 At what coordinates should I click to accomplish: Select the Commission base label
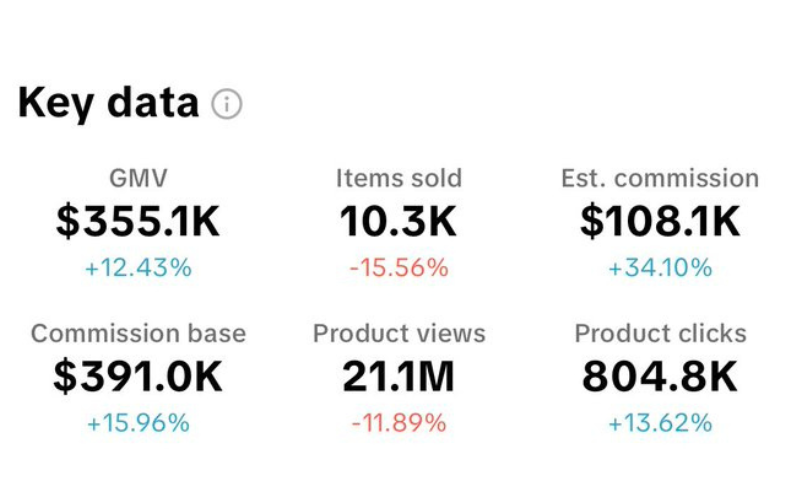point(138,334)
